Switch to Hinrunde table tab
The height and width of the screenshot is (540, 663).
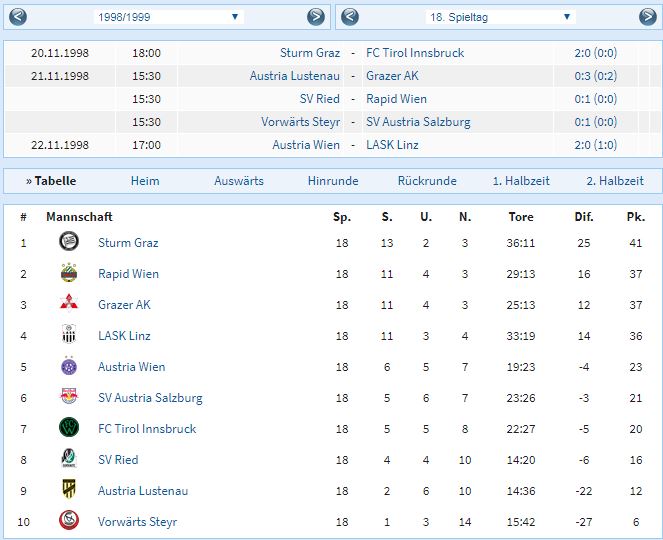pyautogui.click(x=333, y=181)
